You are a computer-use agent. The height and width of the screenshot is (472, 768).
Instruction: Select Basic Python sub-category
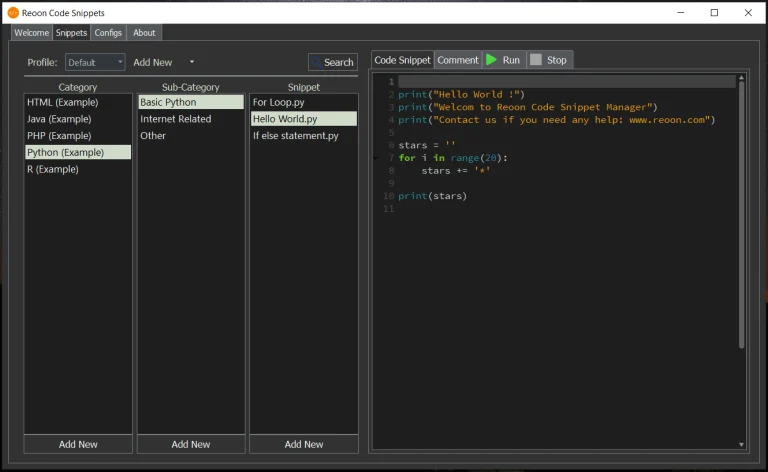pyautogui.click(x=191, y=102)
